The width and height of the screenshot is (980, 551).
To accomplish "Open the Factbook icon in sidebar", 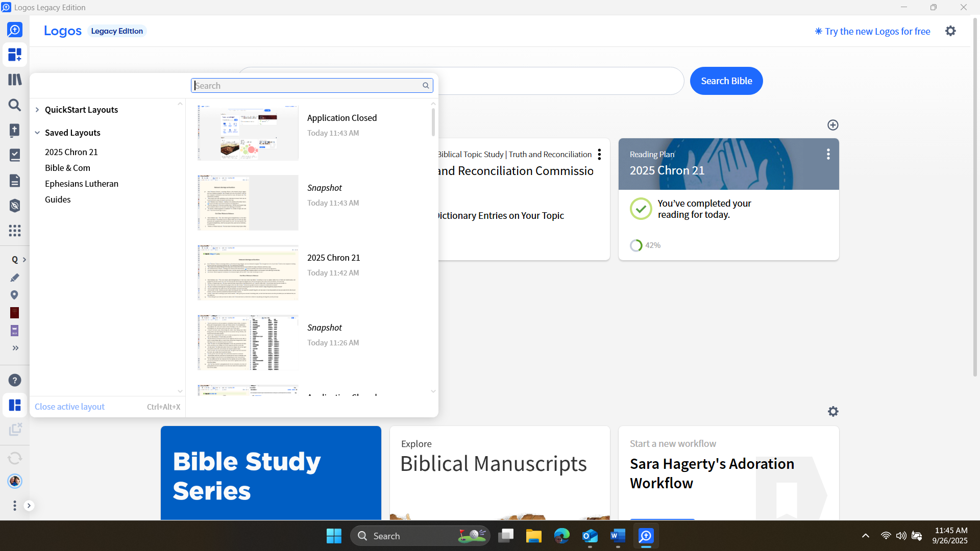I will tap(15, 130).
